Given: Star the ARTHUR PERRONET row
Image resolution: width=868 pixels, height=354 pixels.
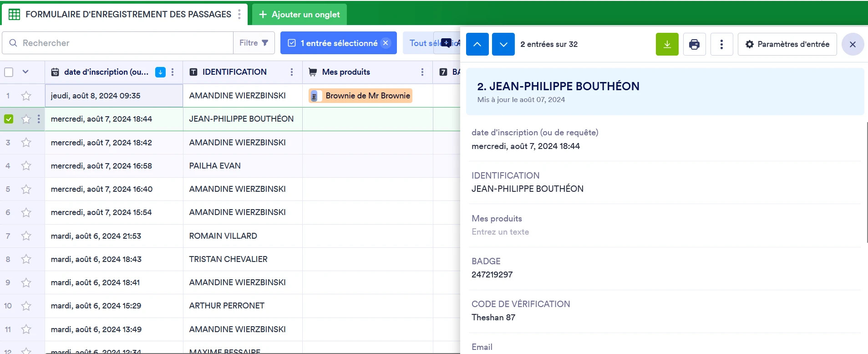Looking at the screenshot, I should [26, 306].
